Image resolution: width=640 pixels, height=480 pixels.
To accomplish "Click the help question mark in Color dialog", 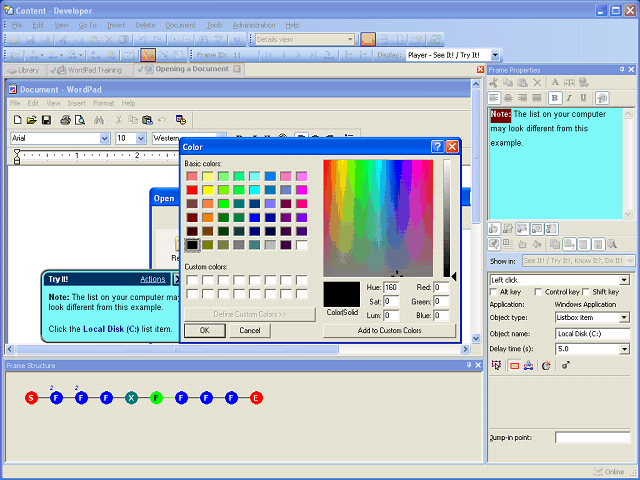I will click(x=437, y=147).
